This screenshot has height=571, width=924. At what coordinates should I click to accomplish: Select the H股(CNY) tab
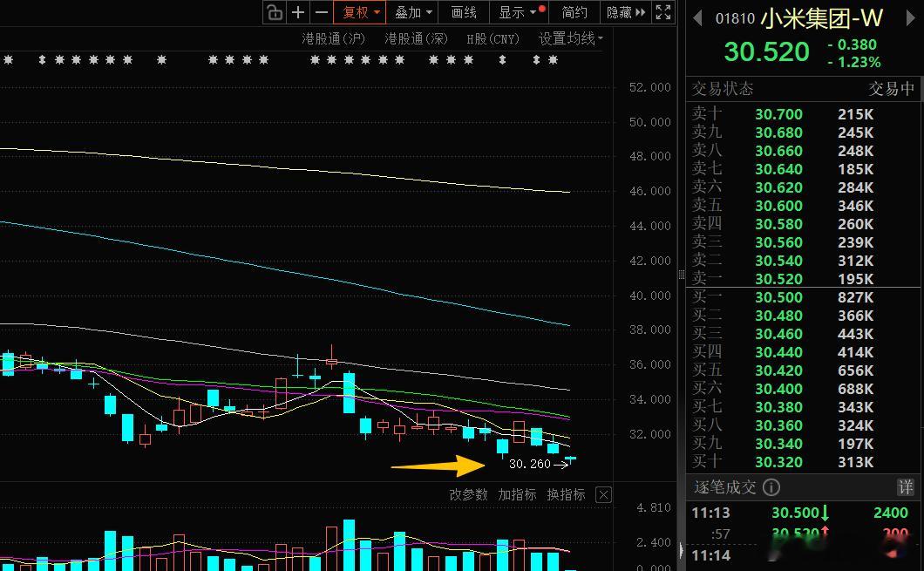click(x=493, y=39)
